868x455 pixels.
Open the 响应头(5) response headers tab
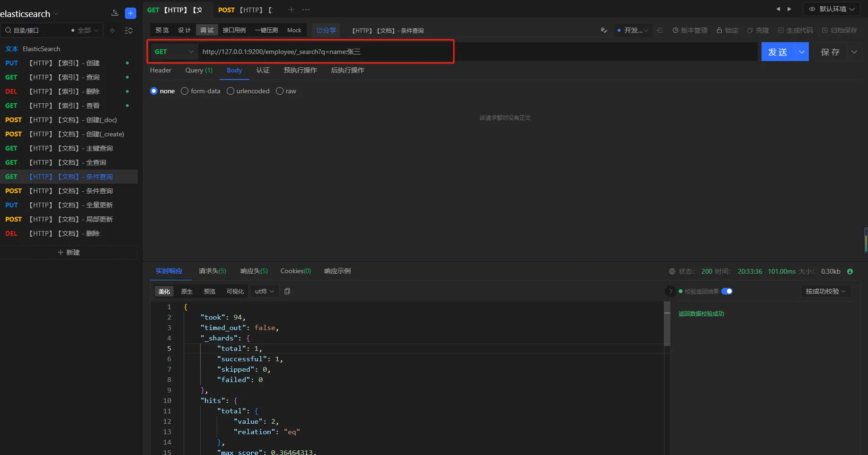[254, 271]
